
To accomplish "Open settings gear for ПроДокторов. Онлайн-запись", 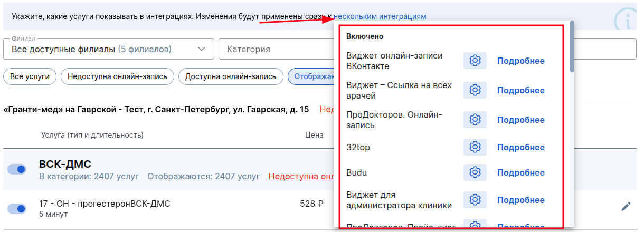I will (x=475, y=120).
